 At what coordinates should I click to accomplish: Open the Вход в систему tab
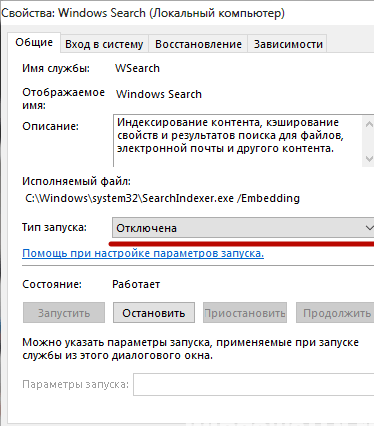[104, 44]
